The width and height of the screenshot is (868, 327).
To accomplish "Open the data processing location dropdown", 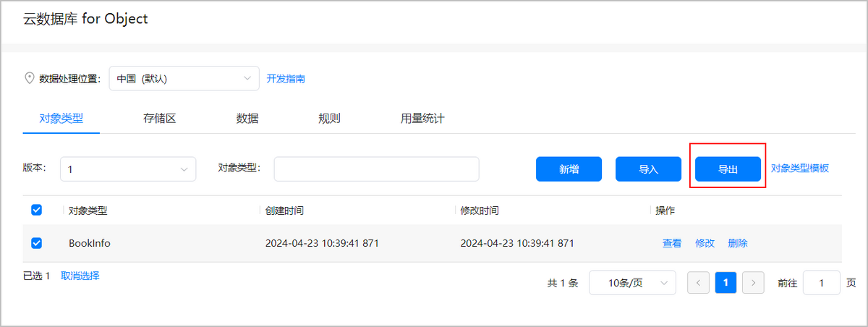I will click(184, 78).
